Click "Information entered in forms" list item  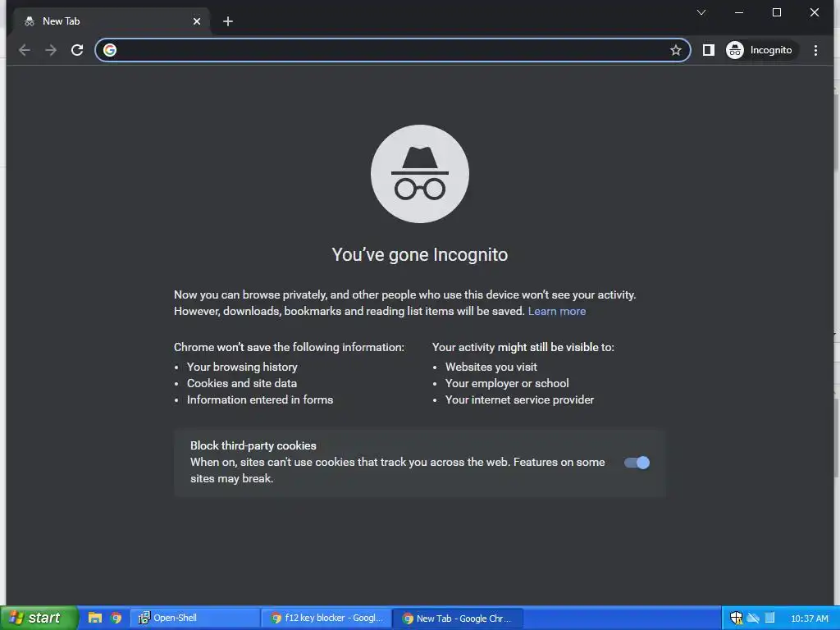click(x=260, y=399)
